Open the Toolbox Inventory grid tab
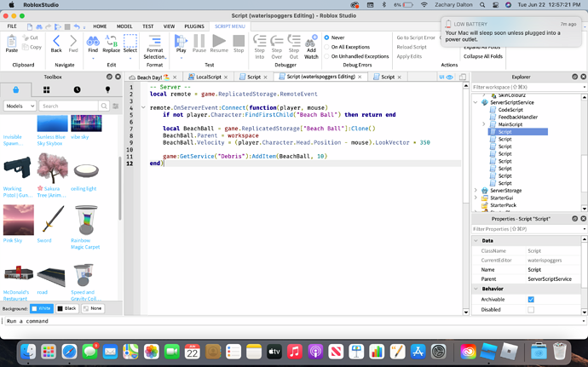 [47, 89]
